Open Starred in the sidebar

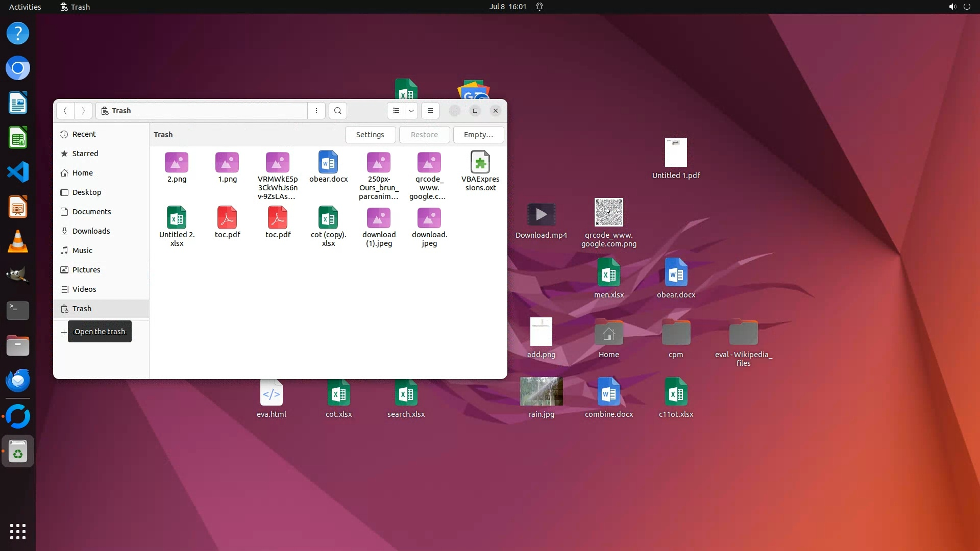click(x=85, y=154)
